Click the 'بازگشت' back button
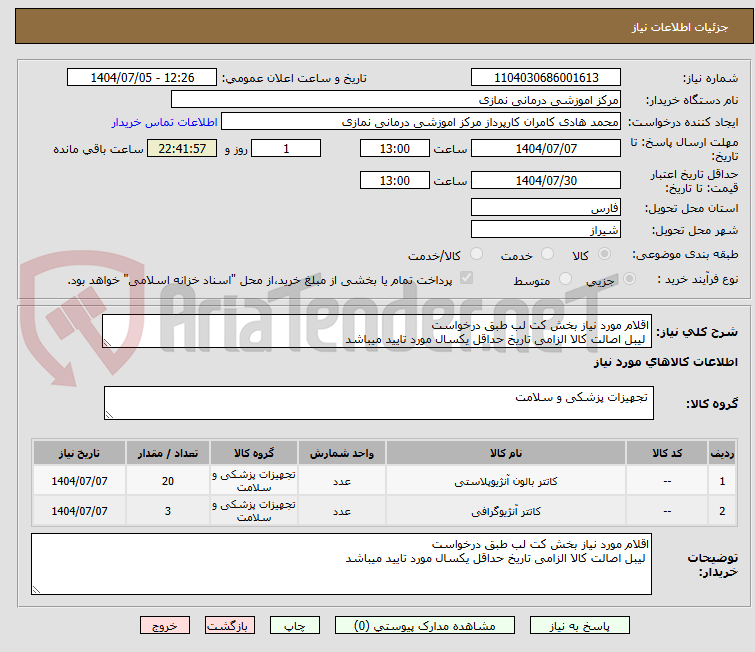The image size is (755, 652). click(230, 626)
